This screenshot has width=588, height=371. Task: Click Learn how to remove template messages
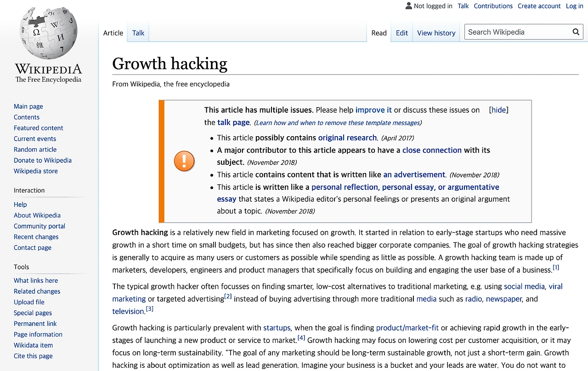coord(338,123)
